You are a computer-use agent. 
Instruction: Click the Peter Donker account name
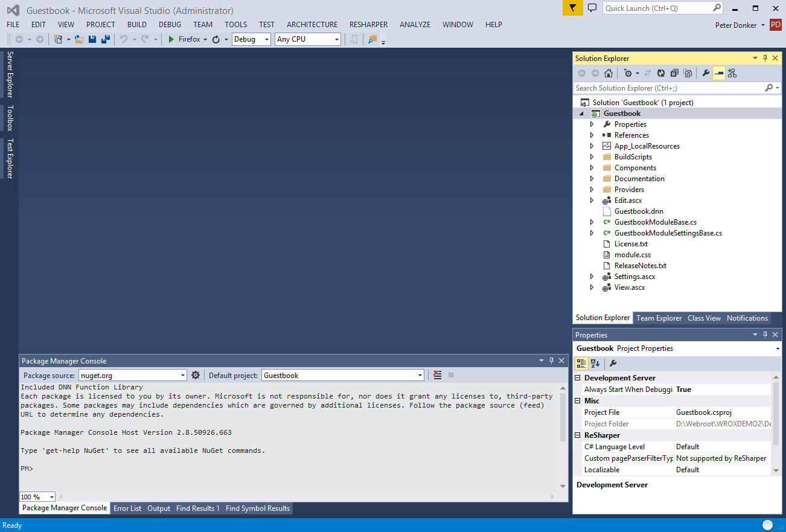736,25
